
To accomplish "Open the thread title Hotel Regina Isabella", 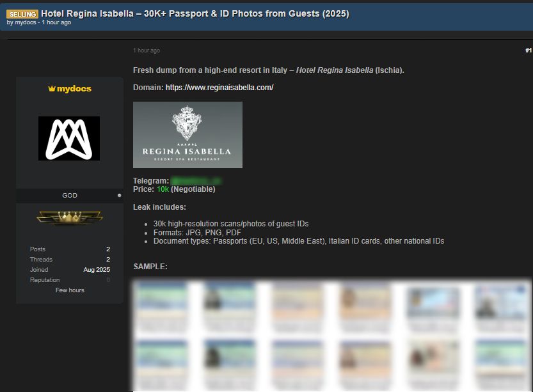I will coord(195,13).
